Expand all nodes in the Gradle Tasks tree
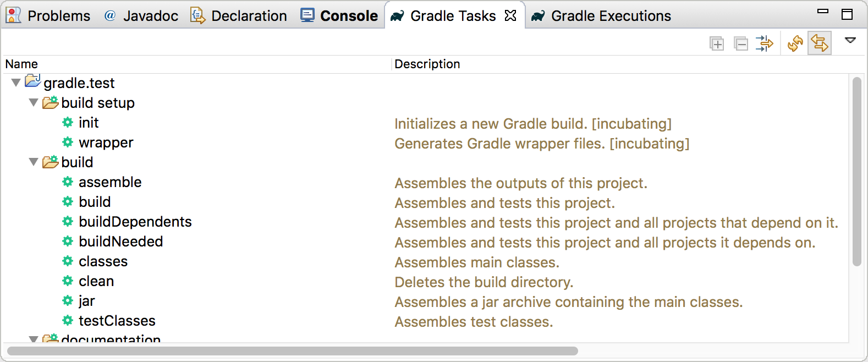The height and width of the screenshot is (362, 868). (717, 43)
